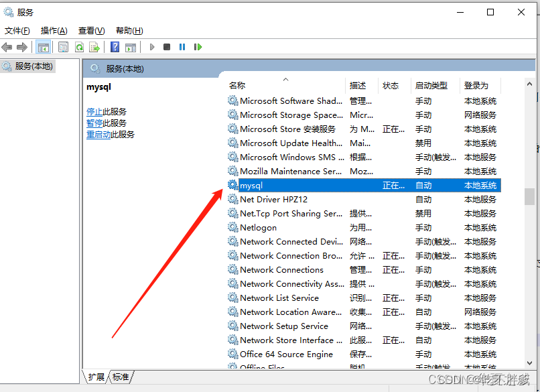Image resolution: width=540 pixels, height=392 pixels.
Task: Toggle the show/hide console tree icon
Action: point(44,47)
